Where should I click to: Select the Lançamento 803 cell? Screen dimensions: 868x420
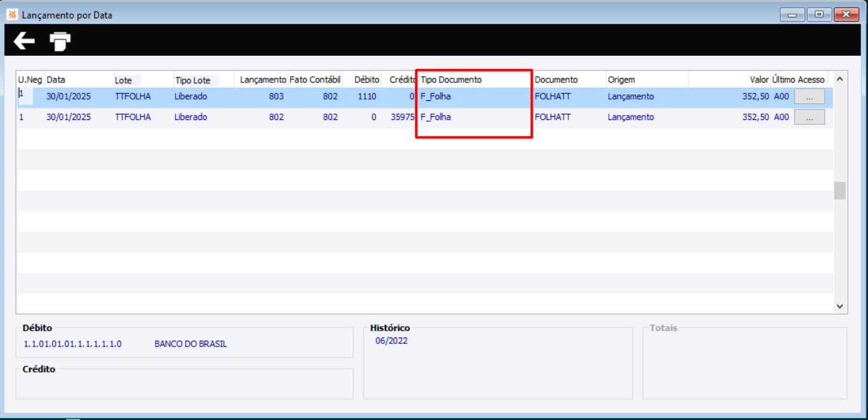point(276,96)
